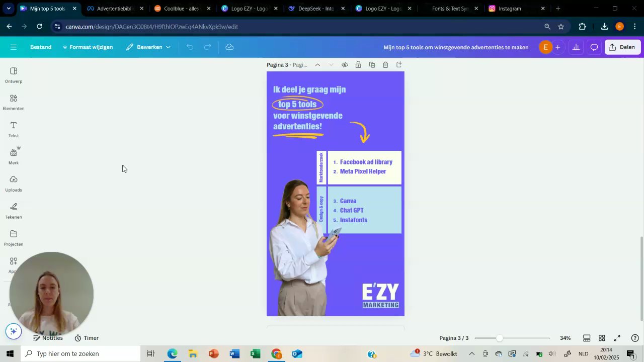Screen dimensions: 644x362
Task: Click the vertical scrollbar thumb
Action: (641, 279)
